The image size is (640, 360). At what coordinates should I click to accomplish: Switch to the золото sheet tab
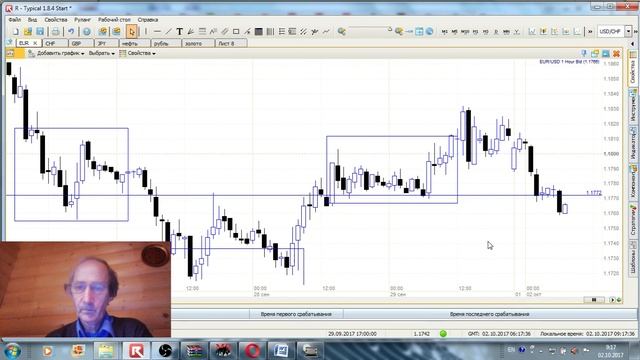point(198,43)
